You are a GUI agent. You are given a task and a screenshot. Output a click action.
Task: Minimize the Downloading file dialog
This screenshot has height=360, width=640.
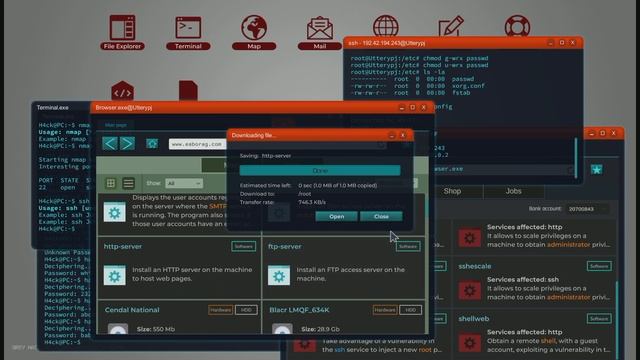point(392,135)
